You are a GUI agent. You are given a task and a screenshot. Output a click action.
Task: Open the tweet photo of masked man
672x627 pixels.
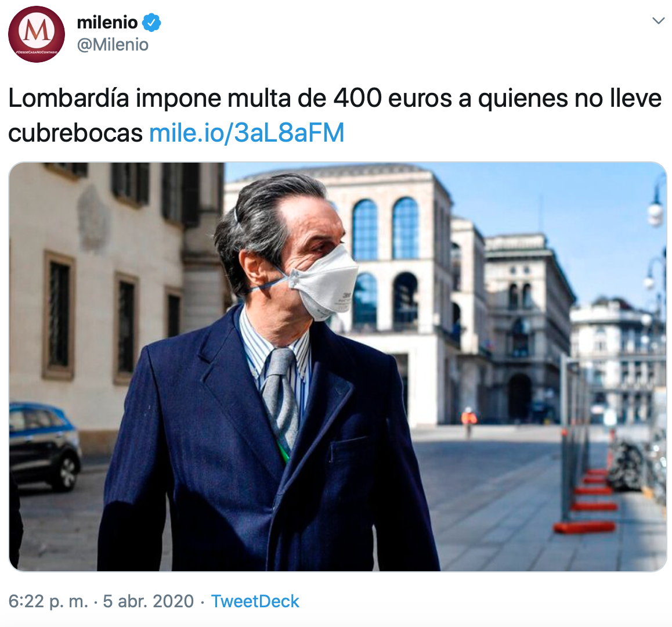[x=338, y=367]
